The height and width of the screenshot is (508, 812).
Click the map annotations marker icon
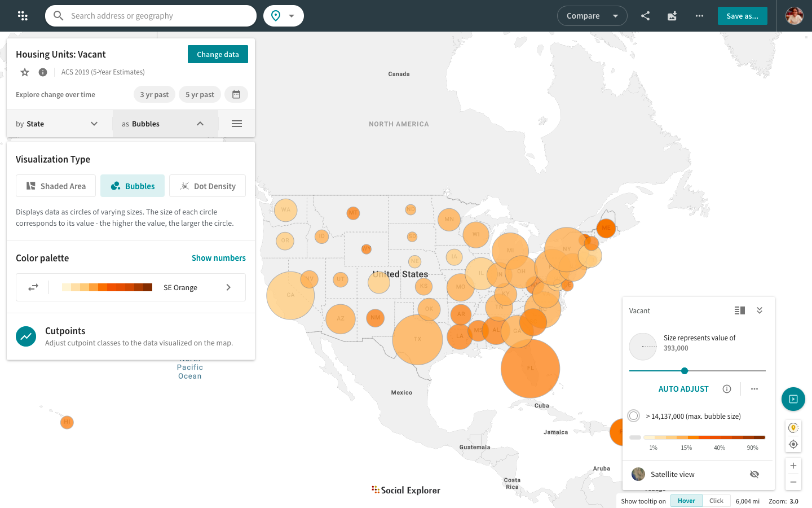(x=793, y=428)
